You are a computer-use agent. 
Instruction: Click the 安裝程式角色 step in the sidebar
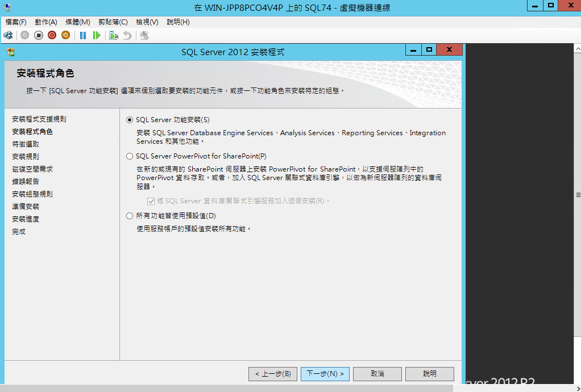[x=32, y=132]
